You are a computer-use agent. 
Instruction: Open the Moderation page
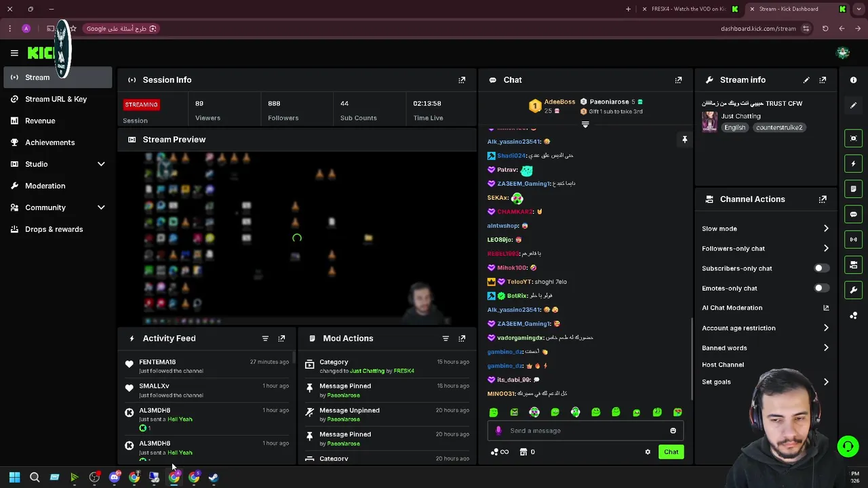(58, 186)
